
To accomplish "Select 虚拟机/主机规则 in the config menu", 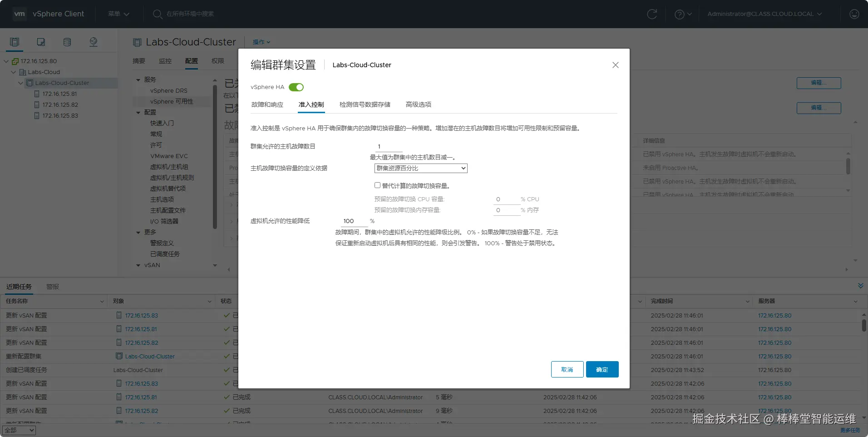I will [172, 178].
